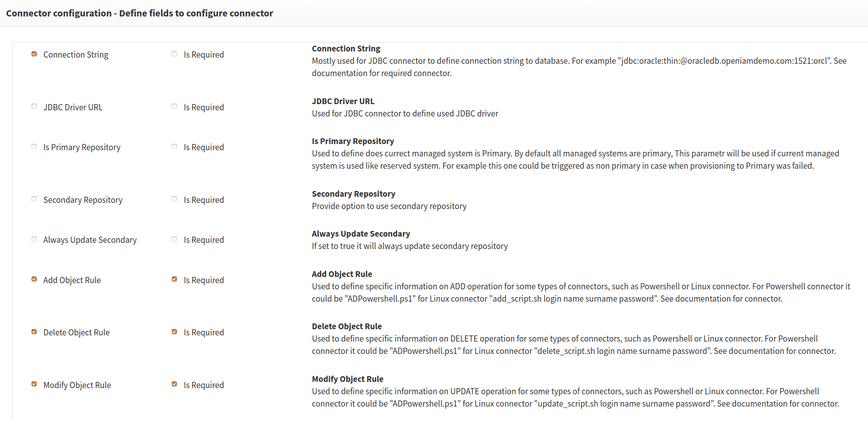Tick Is Required for JDBC Driver URL

(x=174, y=106)
